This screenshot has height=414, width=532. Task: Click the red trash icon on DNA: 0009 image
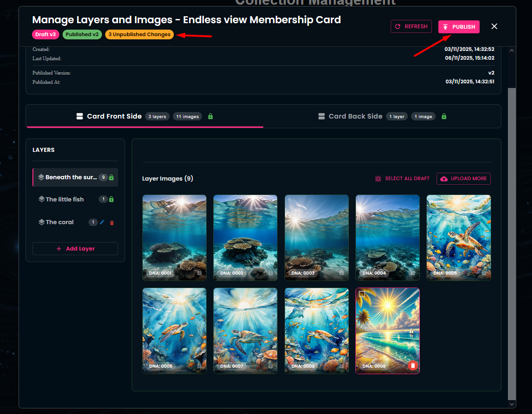(x=413, y=366)
